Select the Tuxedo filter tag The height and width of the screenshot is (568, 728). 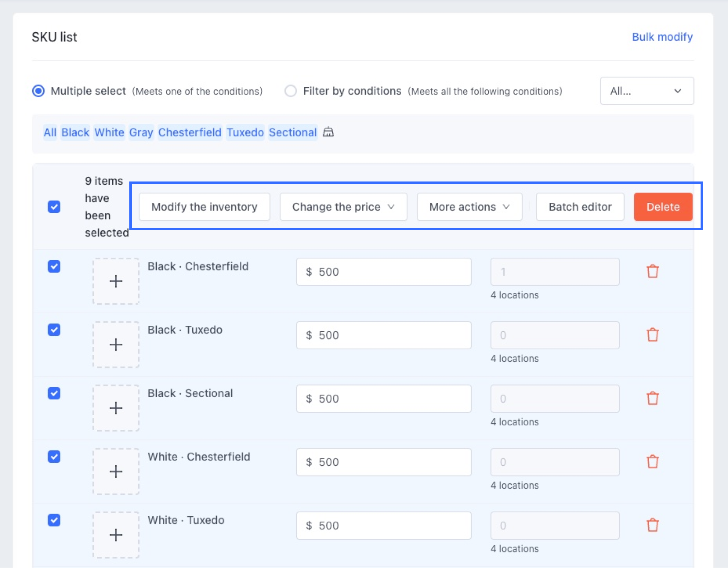tap(245, 132)
